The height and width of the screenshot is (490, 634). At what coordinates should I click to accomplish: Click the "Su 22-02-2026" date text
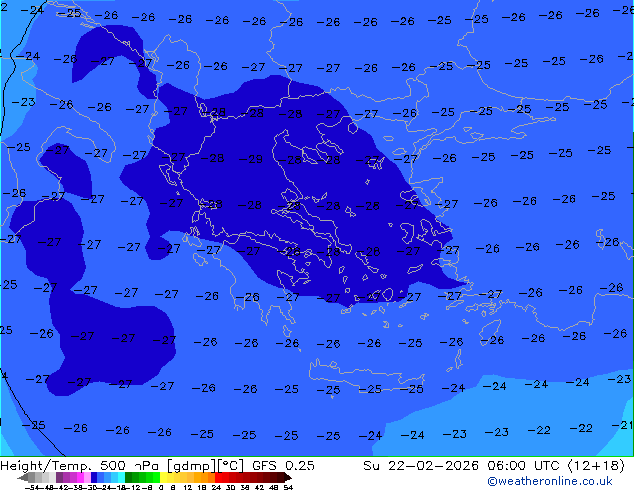click(421, 466)
